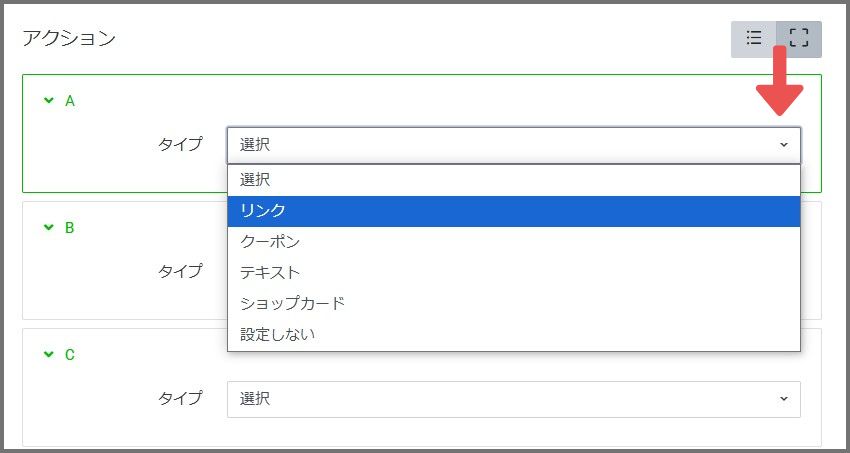
Task: Click the green letter A header
Action: coord(69,101)
